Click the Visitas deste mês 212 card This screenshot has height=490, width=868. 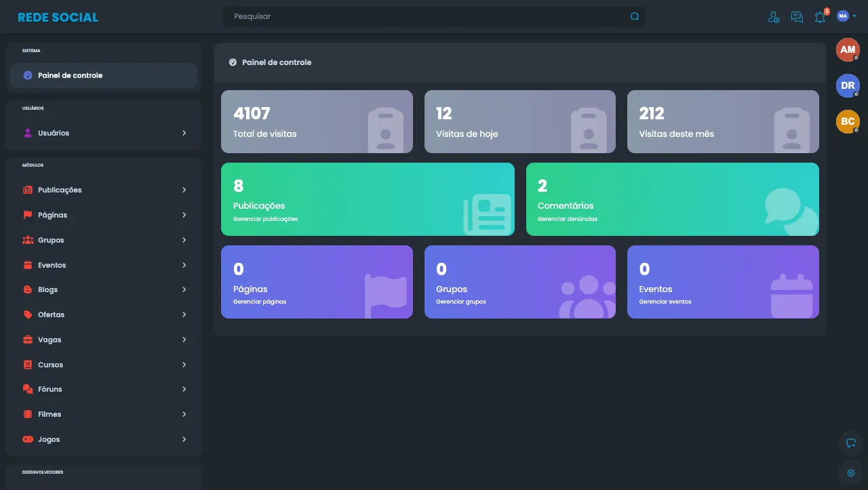(x=723, y=122)
